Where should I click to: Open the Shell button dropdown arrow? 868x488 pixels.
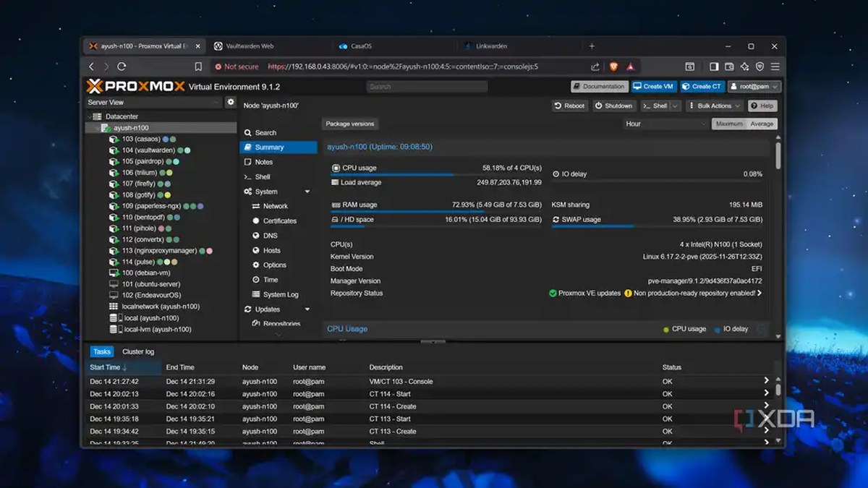pyautogui.click(x=675, y=106)
